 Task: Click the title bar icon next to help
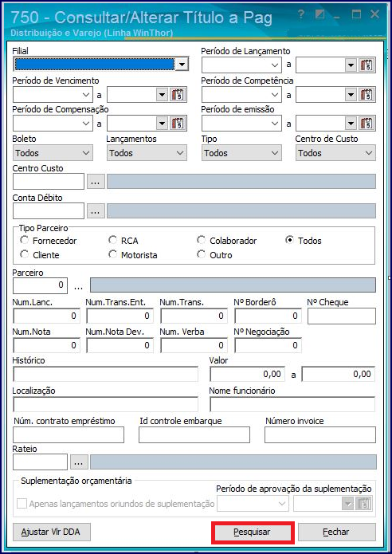[319, 14]
